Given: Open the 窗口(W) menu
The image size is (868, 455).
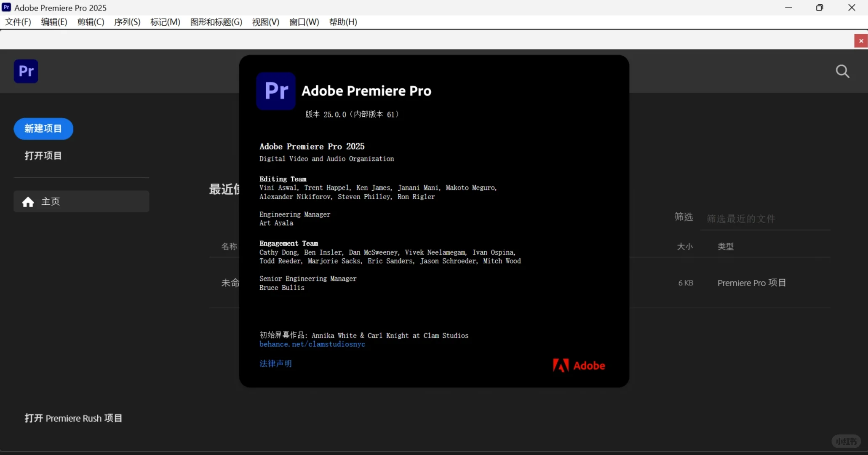Looking at the screenshot, I should (x=304, y=22).
